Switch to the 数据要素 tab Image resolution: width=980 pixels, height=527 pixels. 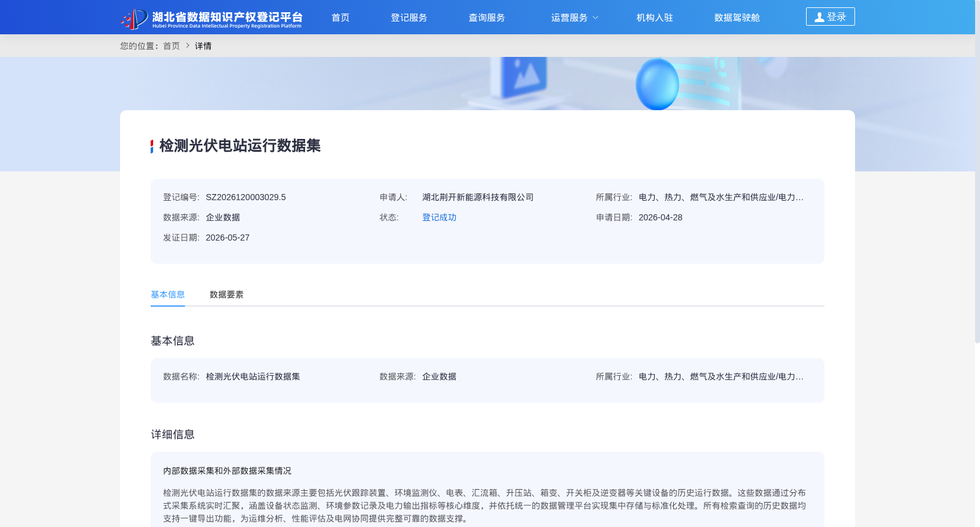click(227, 294)
